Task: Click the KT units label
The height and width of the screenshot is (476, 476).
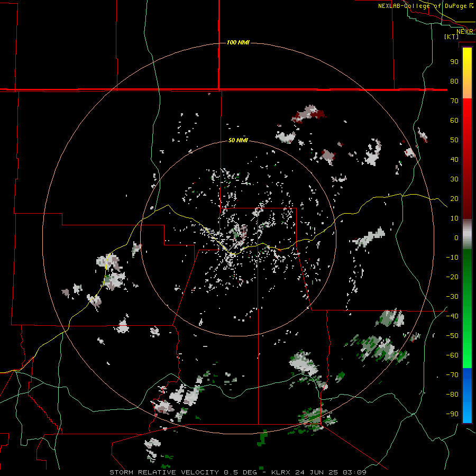Action: [451, 36]
